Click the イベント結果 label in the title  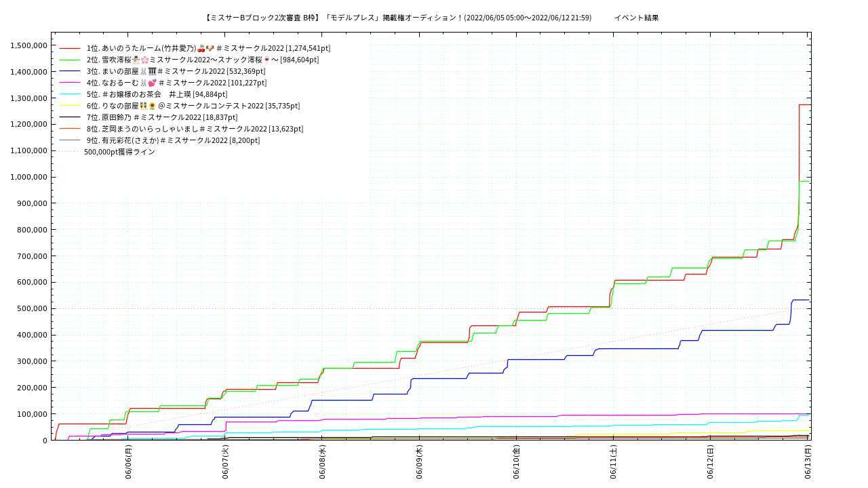pyautogui.click(x=636, y=18)
